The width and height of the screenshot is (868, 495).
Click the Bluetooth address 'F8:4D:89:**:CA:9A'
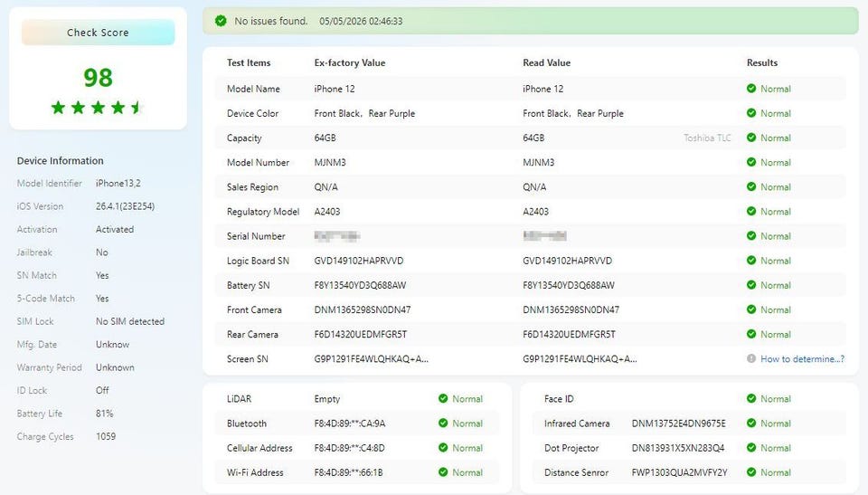pos(350,424)
